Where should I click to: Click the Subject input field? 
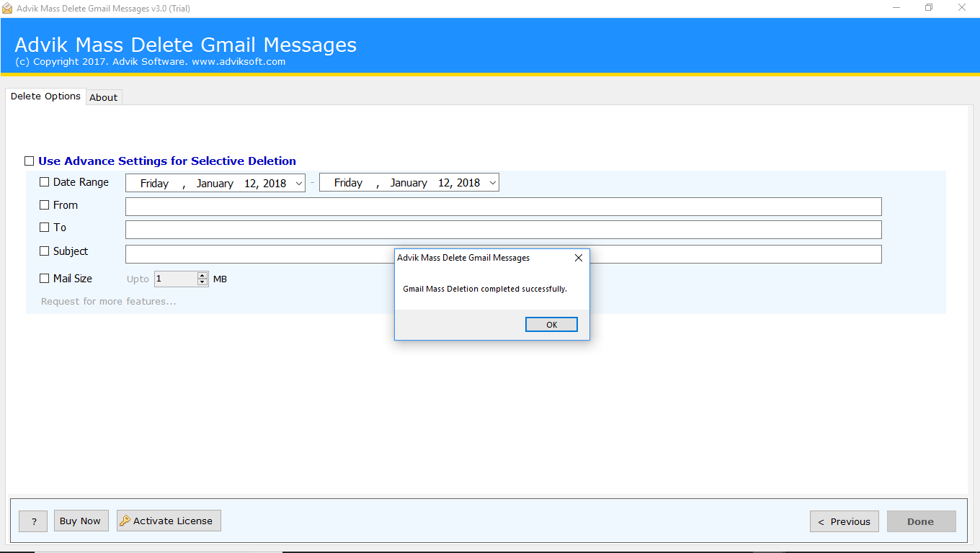tap(503, 254)
